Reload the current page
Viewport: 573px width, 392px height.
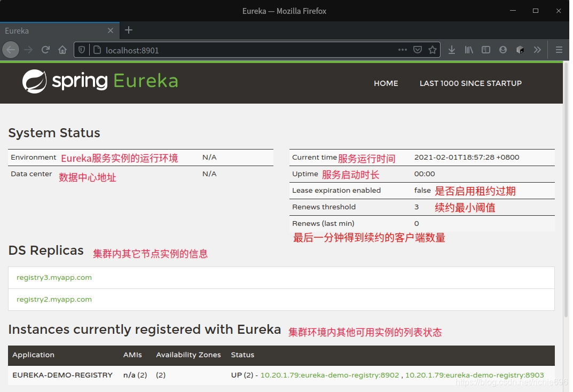[x=45, y=50]
